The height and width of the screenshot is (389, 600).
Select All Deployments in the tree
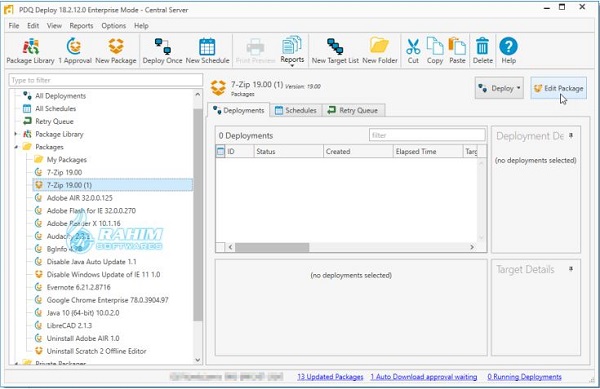(x=60, y=96)
